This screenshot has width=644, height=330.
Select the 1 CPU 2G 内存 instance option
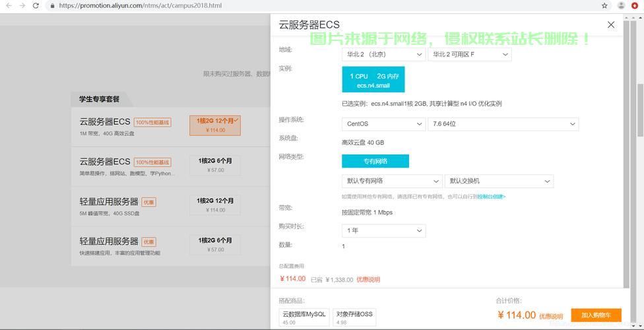[373, 80]
